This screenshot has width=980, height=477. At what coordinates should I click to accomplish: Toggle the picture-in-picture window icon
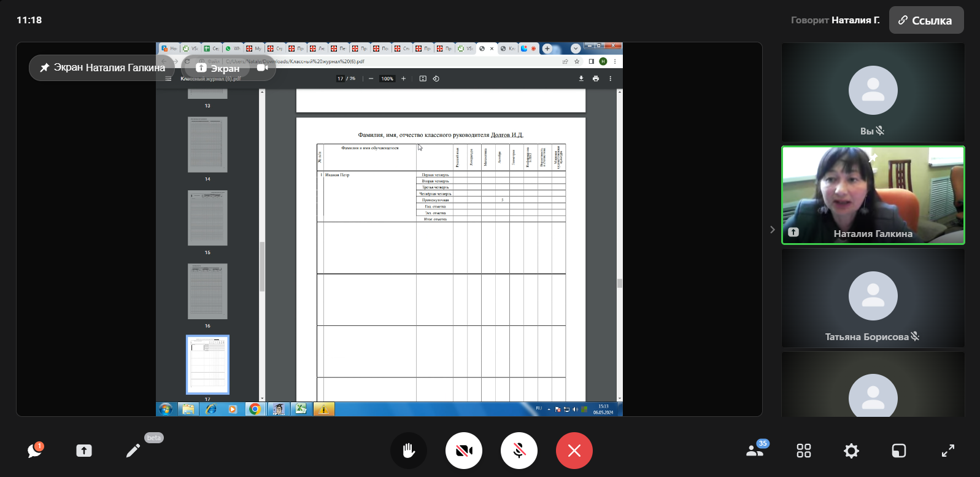[898, 451]
